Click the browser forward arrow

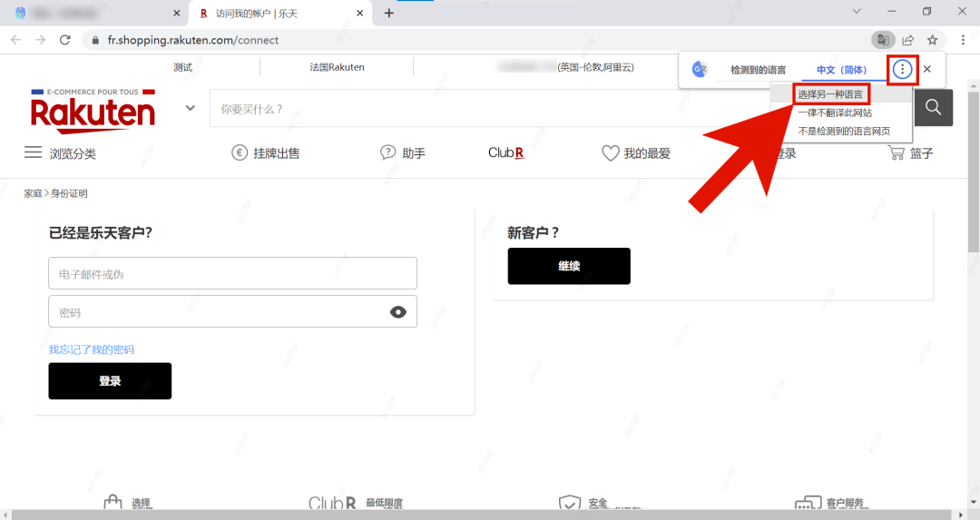pos(41,40)
